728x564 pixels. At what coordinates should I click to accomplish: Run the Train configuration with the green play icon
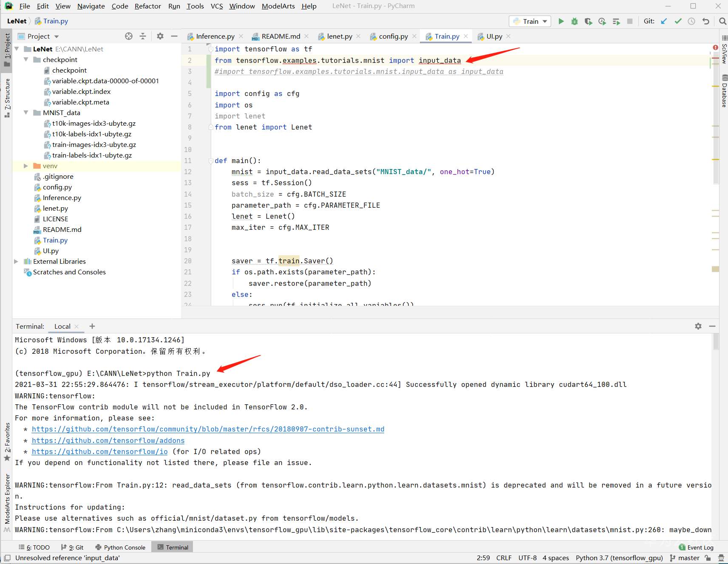pos(561,21)
